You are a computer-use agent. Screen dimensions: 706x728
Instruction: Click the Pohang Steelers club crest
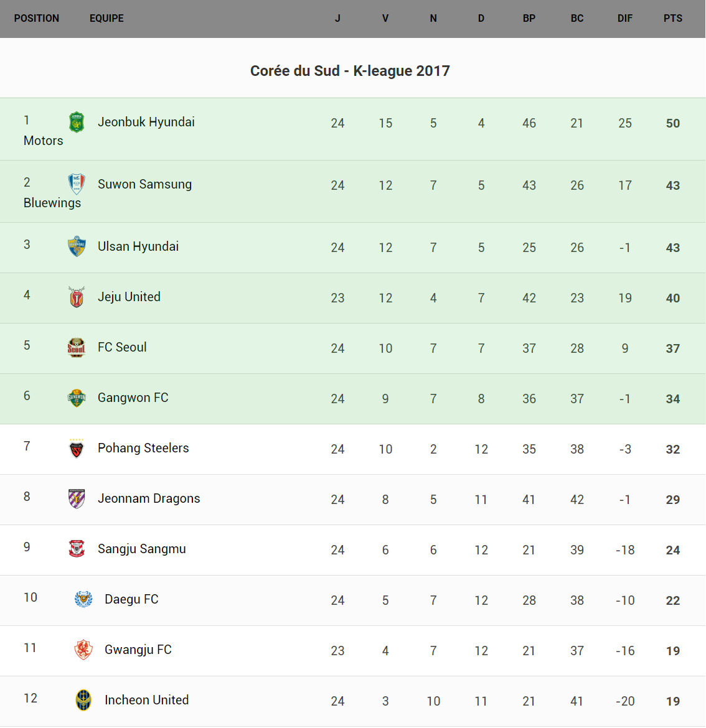coord(77,448)
